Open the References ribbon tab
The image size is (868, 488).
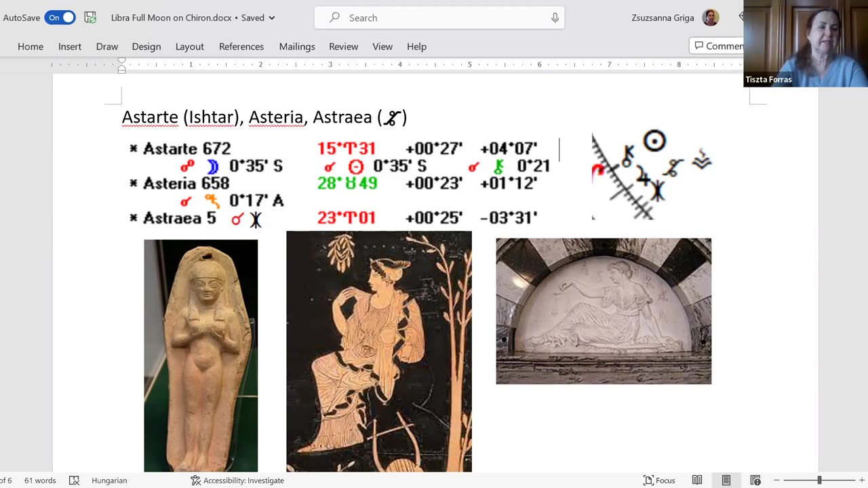click(241, 46)
